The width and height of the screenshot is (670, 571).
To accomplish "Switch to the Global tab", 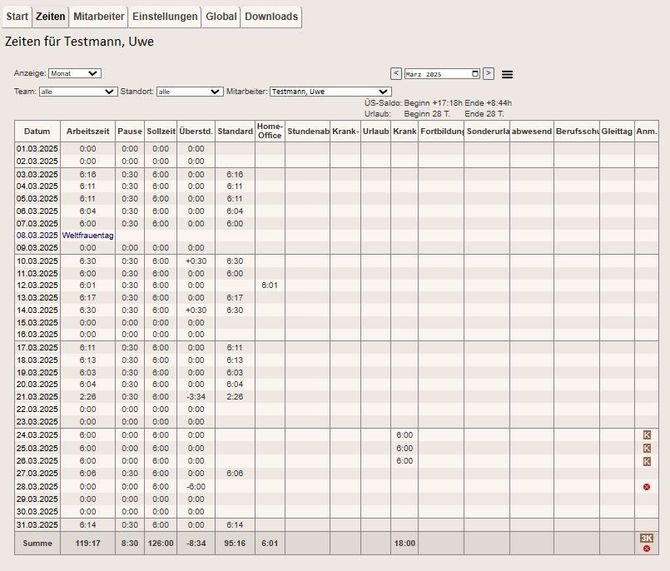I will coord(221,17).
